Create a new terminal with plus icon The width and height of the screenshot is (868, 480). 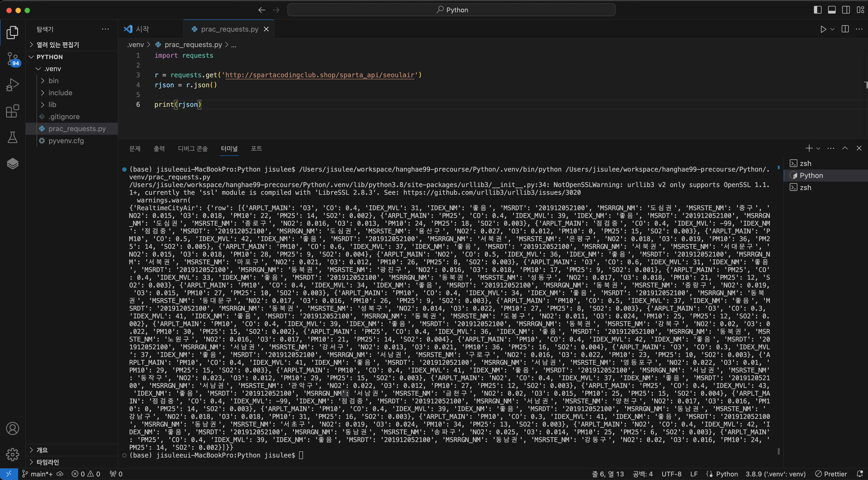[x=809, y=148]
